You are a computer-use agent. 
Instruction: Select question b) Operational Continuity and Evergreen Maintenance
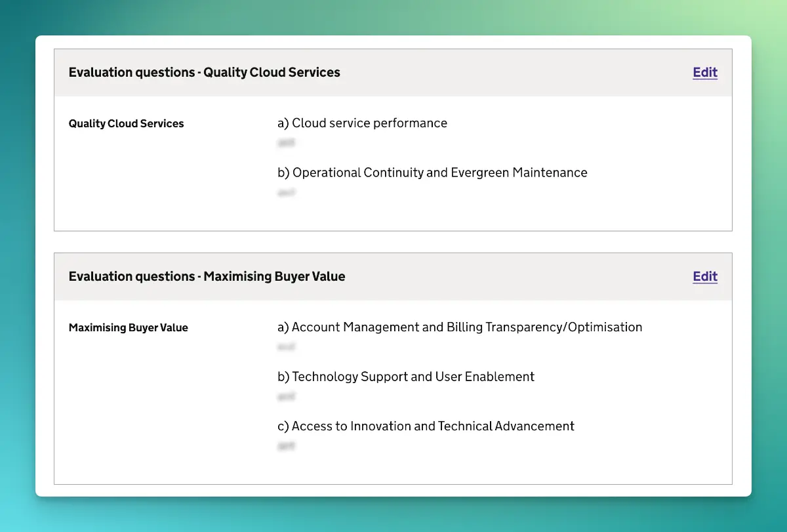click(433, 172)
